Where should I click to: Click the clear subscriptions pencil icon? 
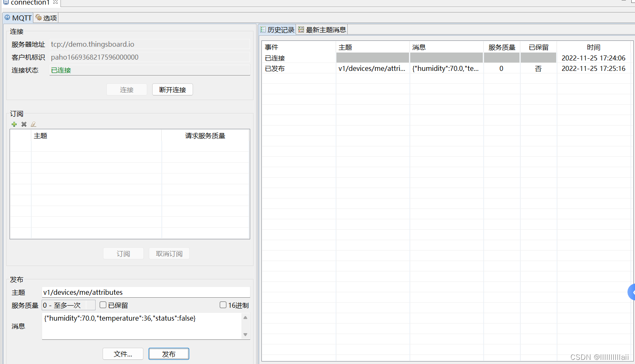(x=33, y=124)
